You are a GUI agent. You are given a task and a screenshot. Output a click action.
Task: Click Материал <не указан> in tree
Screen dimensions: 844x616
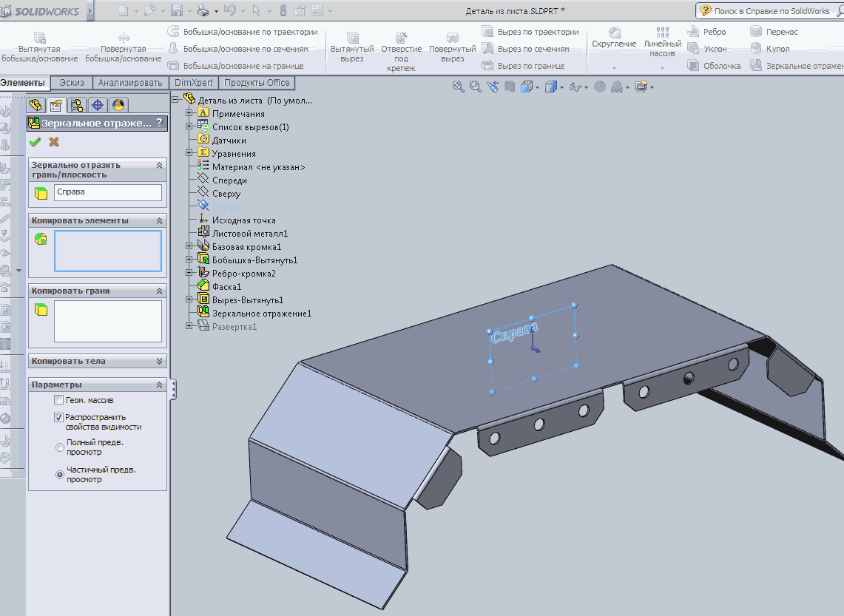pyautogui.click(x=251, y=167)
